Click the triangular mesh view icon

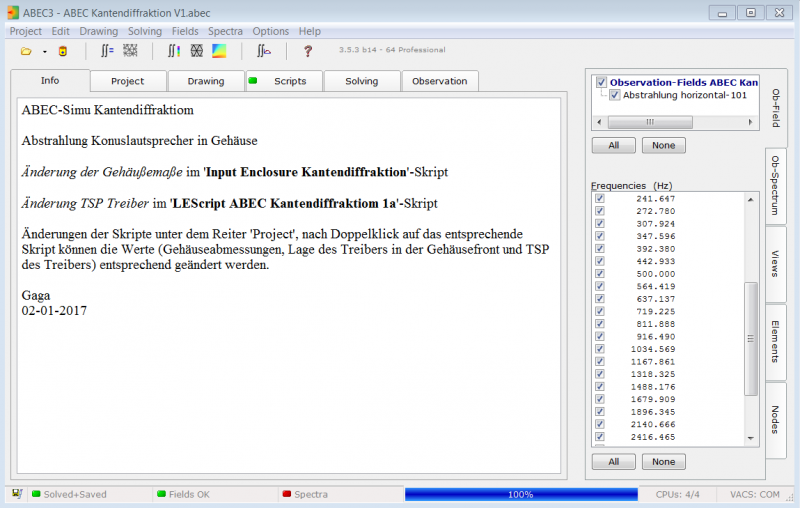point(196,50)
